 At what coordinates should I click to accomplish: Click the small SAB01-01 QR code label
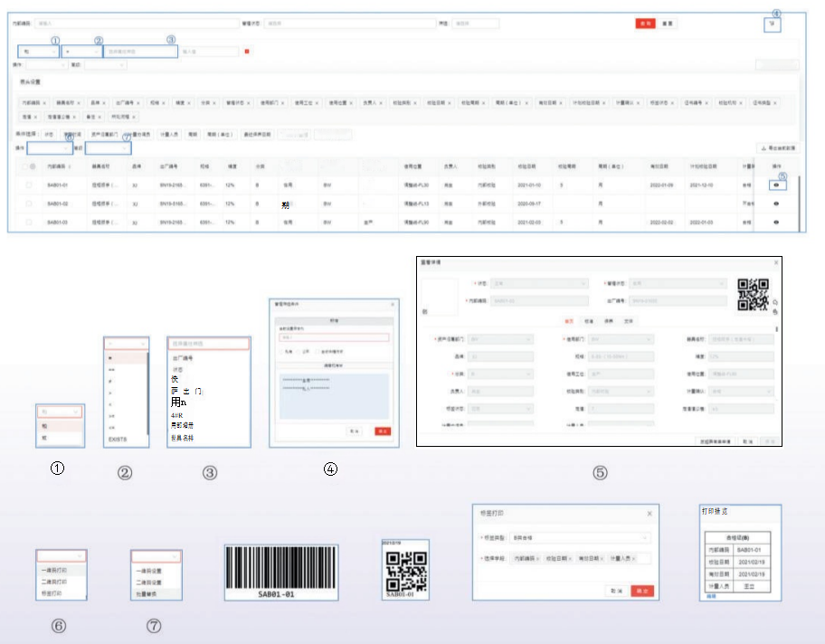click(x=405, y=570)
